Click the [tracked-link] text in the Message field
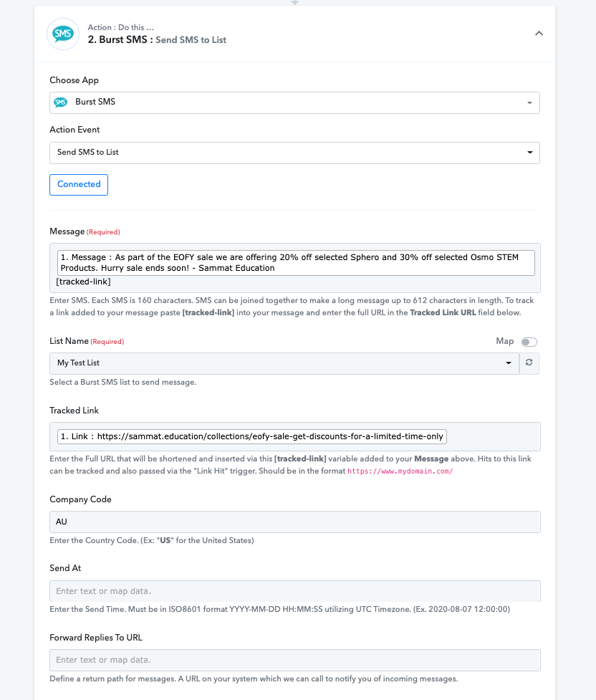Viewport: 596px width, 700px height. [84, 282]
